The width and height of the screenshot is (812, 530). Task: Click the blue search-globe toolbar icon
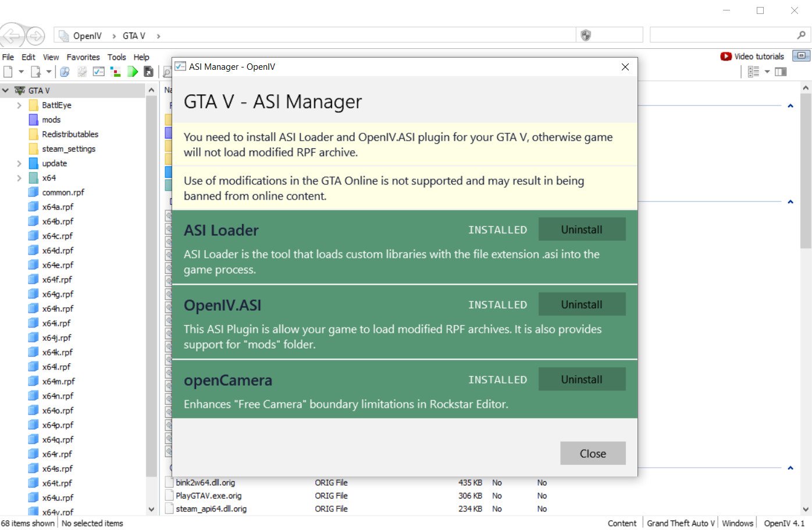click(65, 72)
